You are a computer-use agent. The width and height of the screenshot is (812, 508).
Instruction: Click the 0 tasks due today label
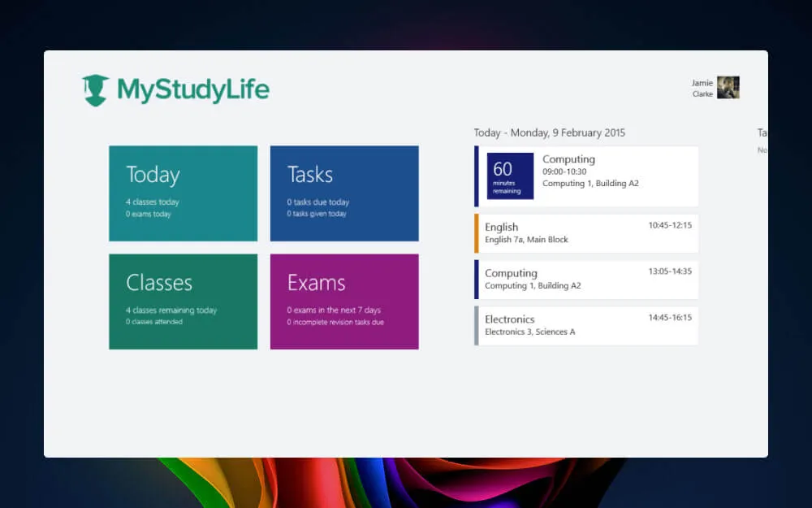[x=317, y=203]
